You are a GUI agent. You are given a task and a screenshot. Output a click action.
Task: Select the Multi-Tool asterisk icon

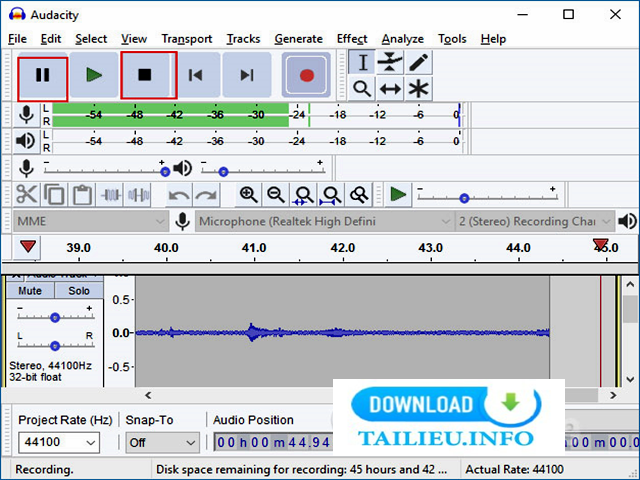pyautogui.click(x=418, y=88)
